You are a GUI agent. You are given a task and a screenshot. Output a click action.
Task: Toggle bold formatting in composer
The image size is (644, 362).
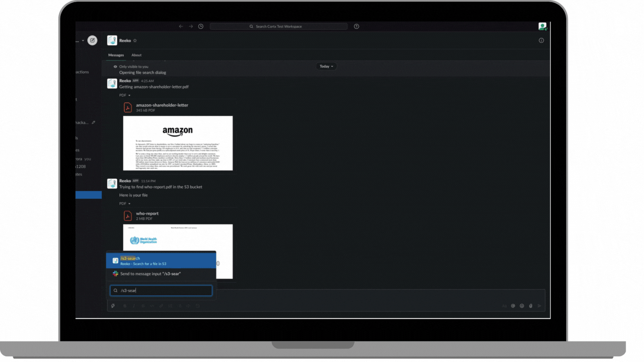(x=125, y=306)
